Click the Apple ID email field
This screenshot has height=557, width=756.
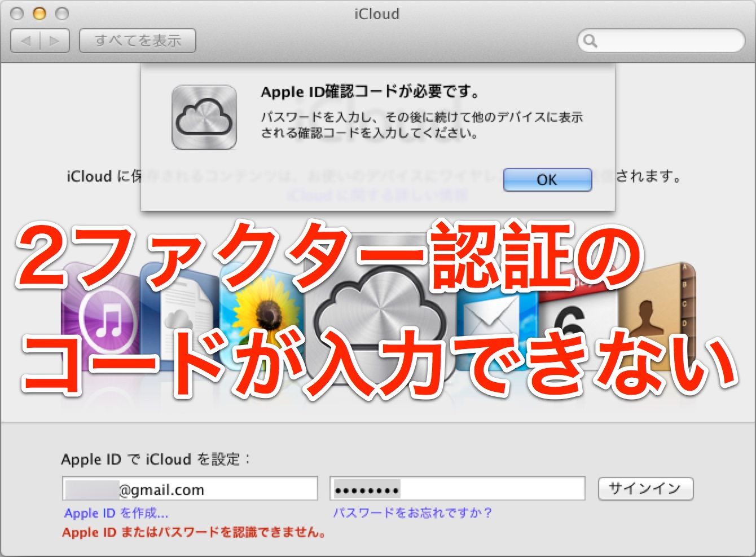click(x=190, y=489)
